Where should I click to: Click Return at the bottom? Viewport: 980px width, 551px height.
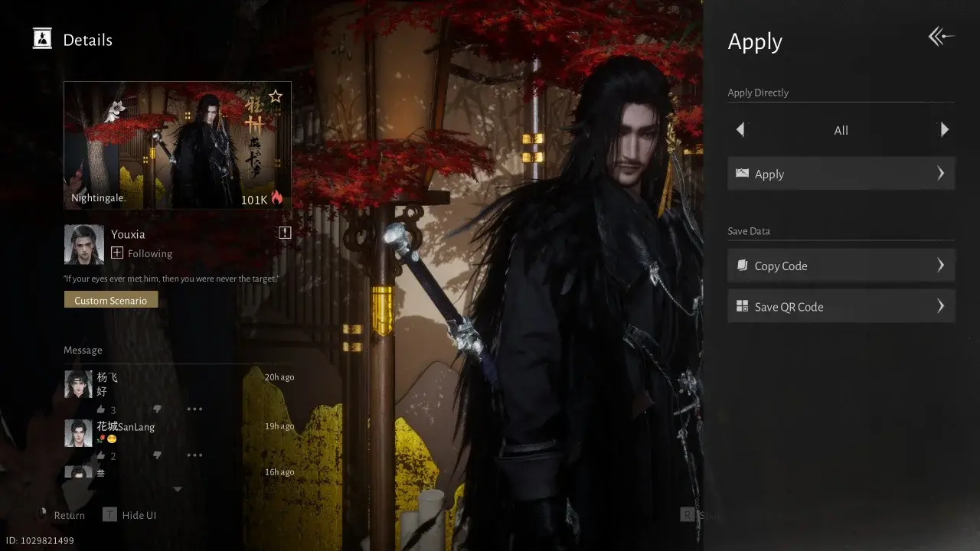(61, 515)
